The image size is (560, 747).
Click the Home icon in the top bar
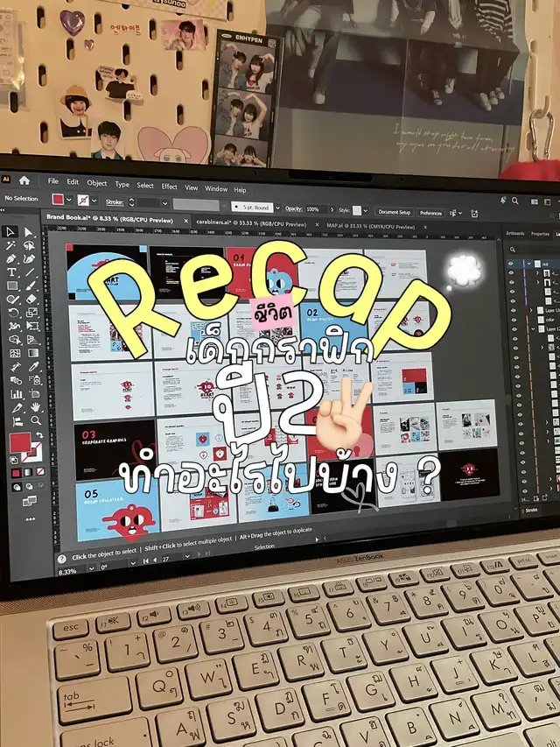(24, 180)
